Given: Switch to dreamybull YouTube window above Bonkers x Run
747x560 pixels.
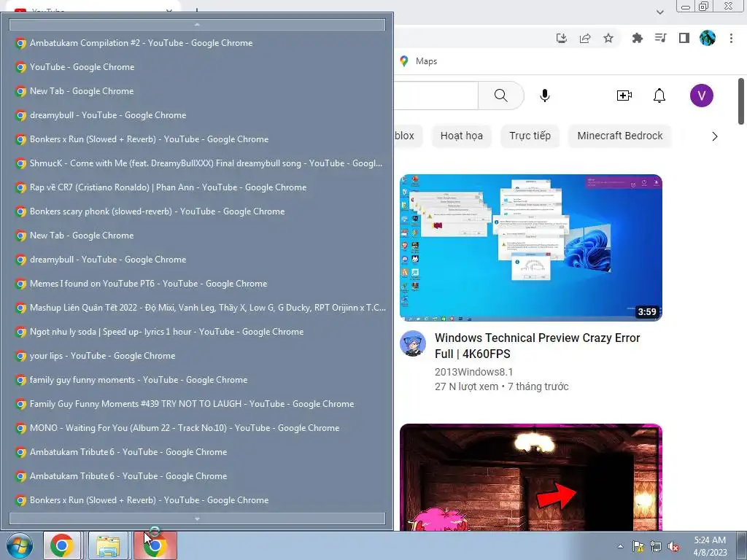Looking at the screenshot, I should [197, 115].
